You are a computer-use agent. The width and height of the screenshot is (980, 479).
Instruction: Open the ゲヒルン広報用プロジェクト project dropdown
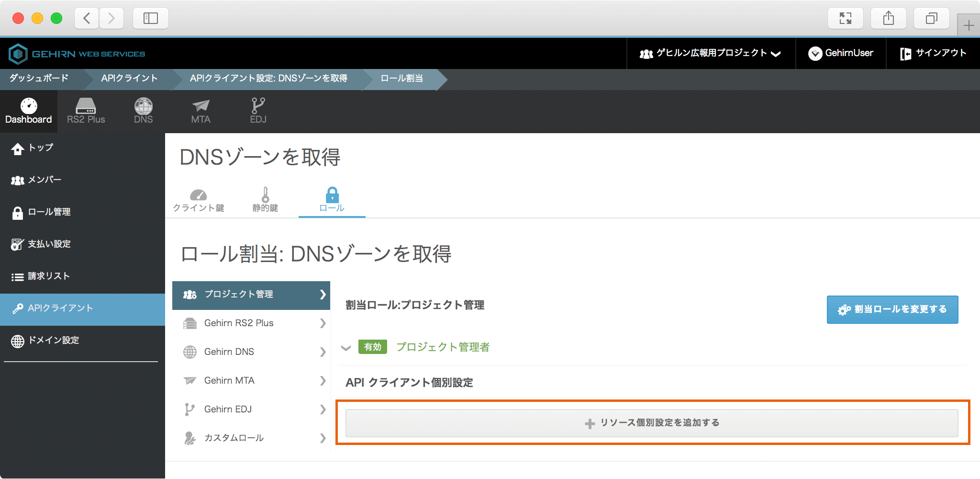click(711, 53)
